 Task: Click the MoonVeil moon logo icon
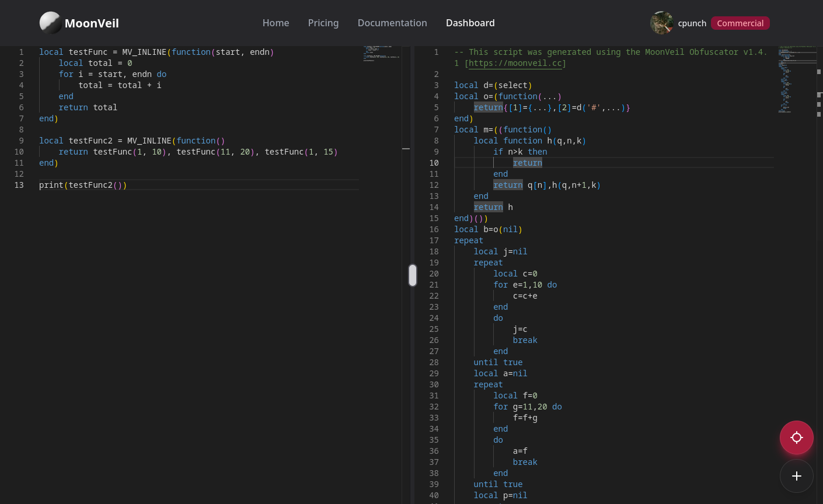click(x=50, y=23)
